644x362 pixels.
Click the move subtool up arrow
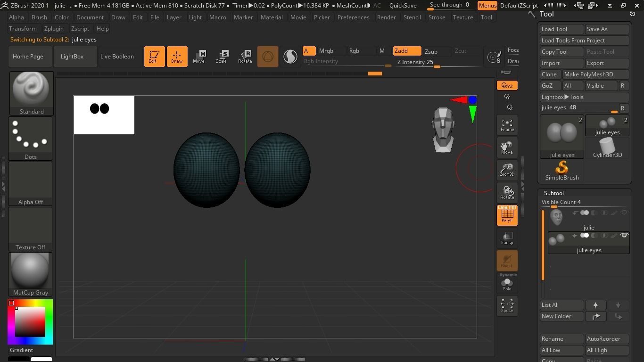click(x=595, y=305)
